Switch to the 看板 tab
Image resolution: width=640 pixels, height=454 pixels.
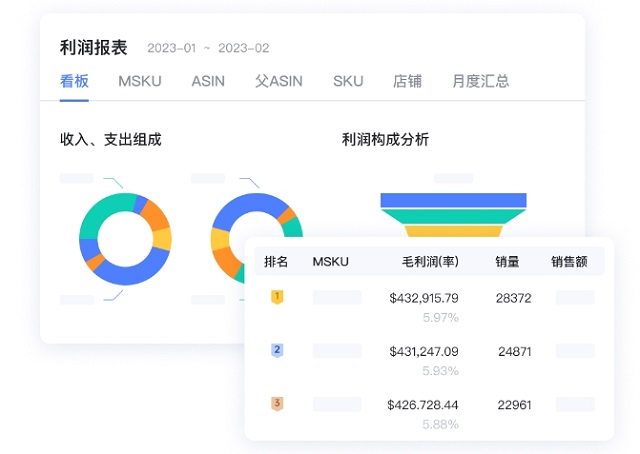point(74,81)
